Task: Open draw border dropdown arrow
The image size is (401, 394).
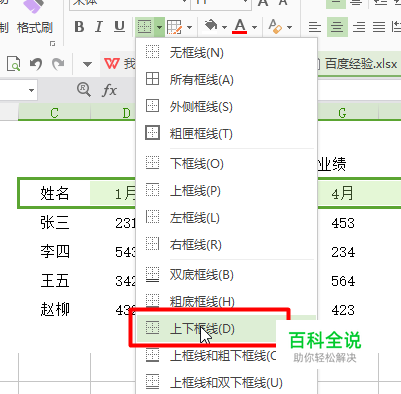Action: pos(189,27)
